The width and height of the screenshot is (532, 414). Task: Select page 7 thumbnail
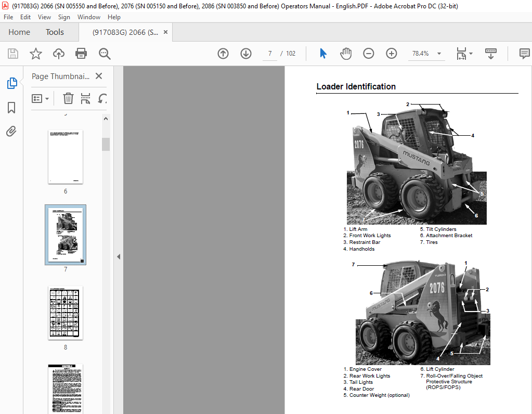(x=66, y=235)
